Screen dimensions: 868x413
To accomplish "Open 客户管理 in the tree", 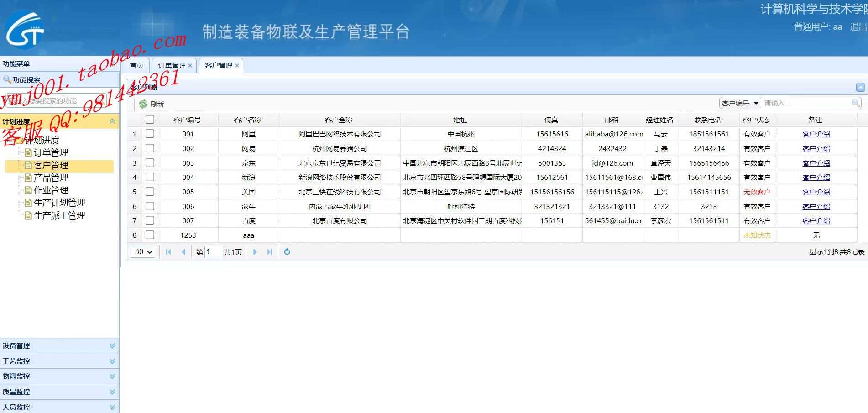I will pos(51,165).
